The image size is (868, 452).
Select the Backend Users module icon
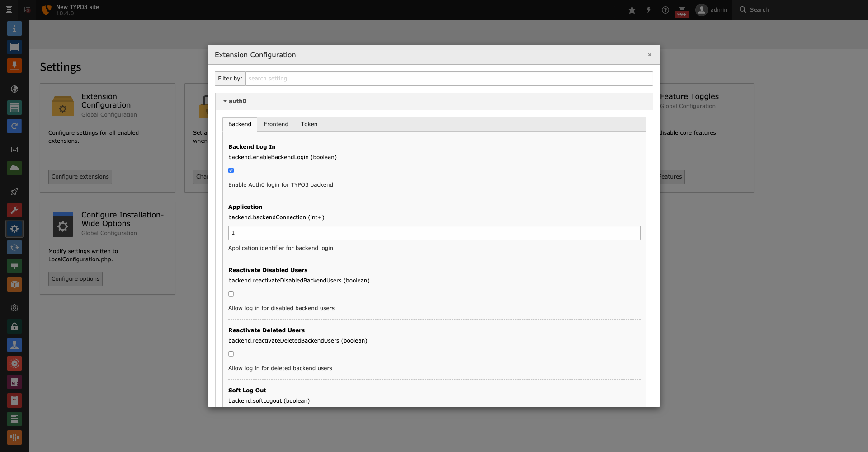click(x=14, y=345)
